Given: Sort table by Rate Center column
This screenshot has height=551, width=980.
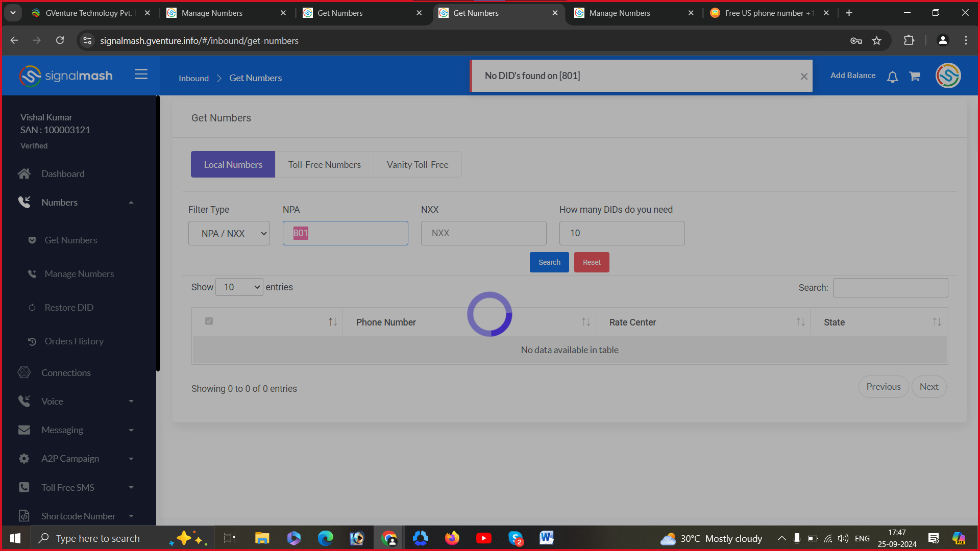Looking at the screenshot, I should (632, 322).
